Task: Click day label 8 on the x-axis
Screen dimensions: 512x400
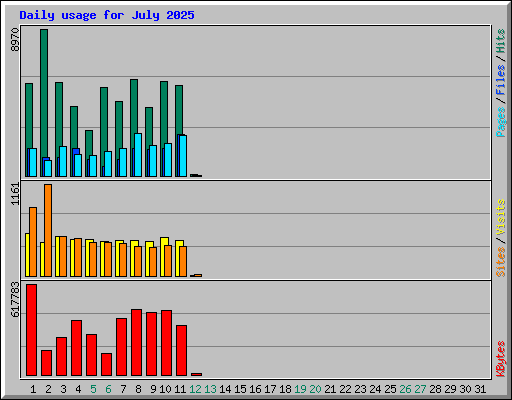Action: [138, 389]
